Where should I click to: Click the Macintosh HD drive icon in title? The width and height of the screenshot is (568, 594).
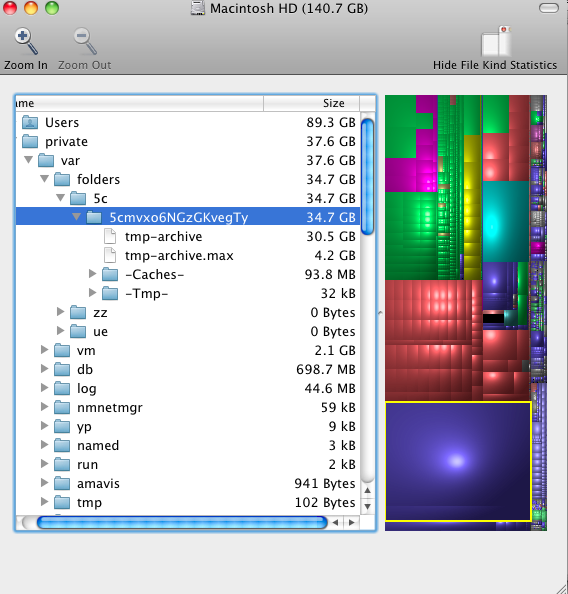point(197,8)
